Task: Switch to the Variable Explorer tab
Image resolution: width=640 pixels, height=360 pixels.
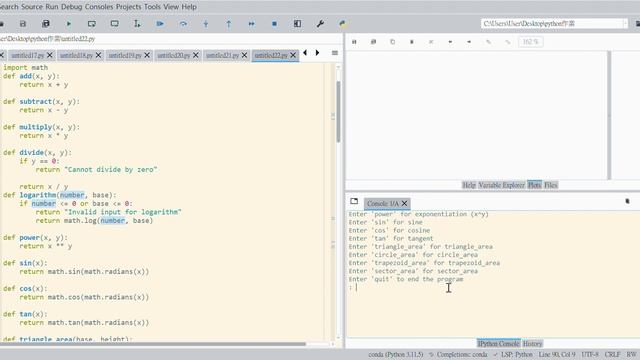Action: click(x=501, y=185)
